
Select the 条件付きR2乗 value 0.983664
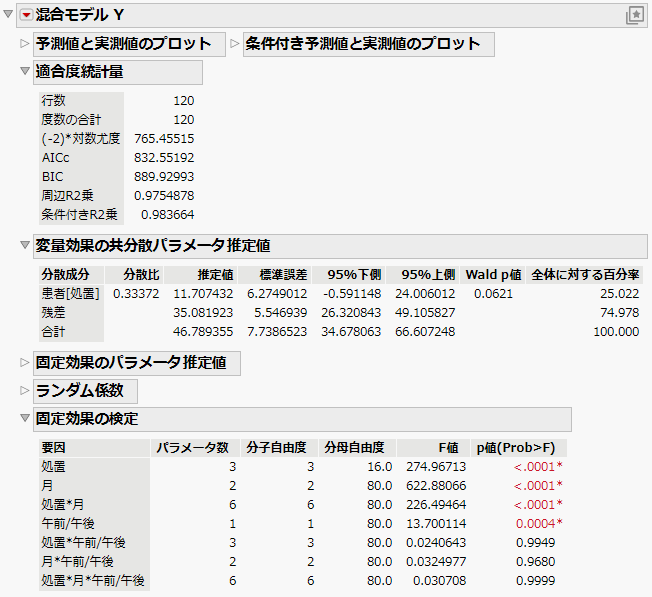point(168,215)
